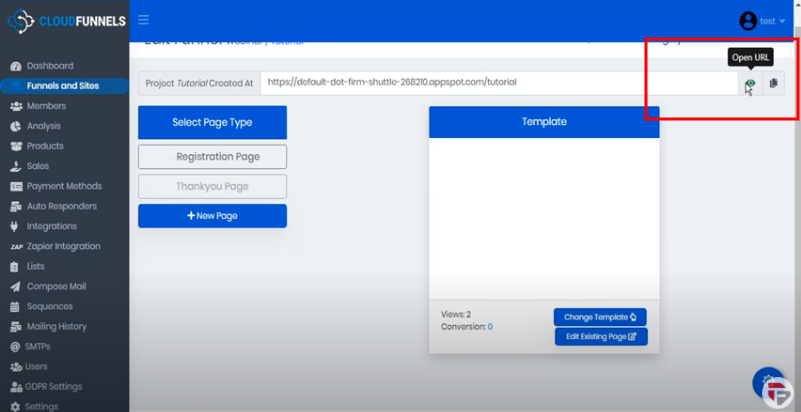The height and width of the screenshot is (412, 801).
Task: Open Products from the sidebar
Action: pyautogui.click(x=45, y=146)
